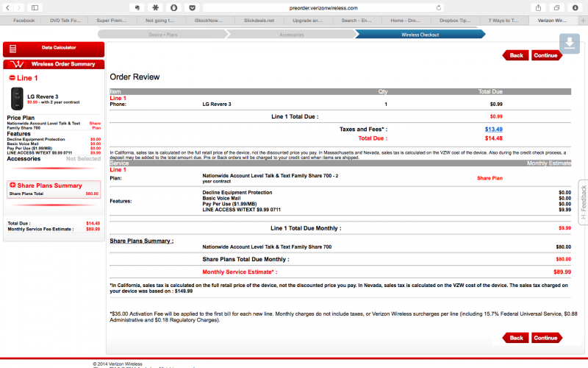Click the hand extension icon in toolbar

point(137,7)
